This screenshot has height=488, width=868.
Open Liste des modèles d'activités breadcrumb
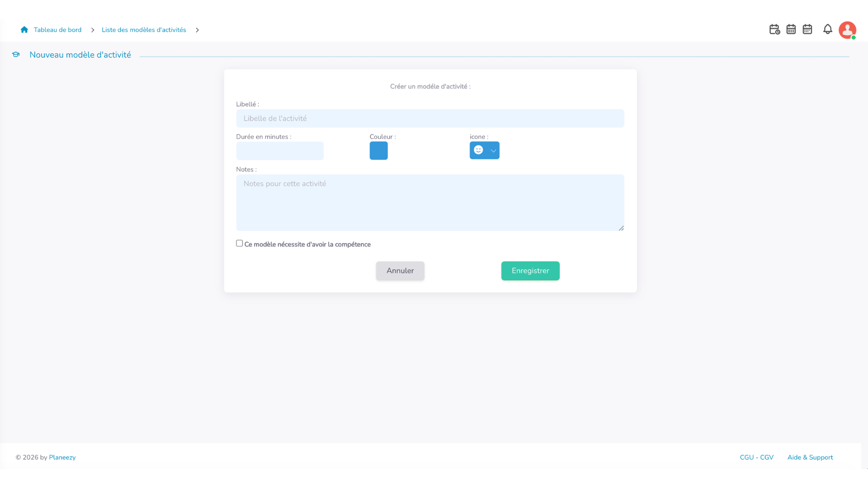144,30
